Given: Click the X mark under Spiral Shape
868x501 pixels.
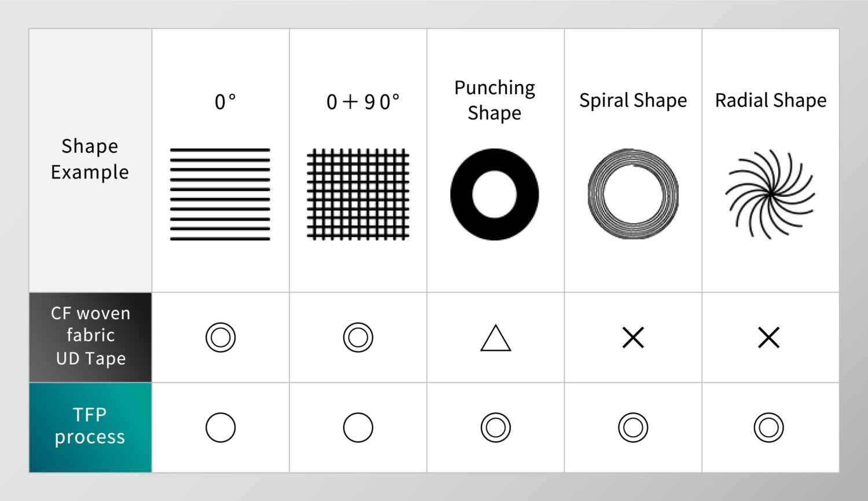Looking at the screenshot, I should click(633, 337).
